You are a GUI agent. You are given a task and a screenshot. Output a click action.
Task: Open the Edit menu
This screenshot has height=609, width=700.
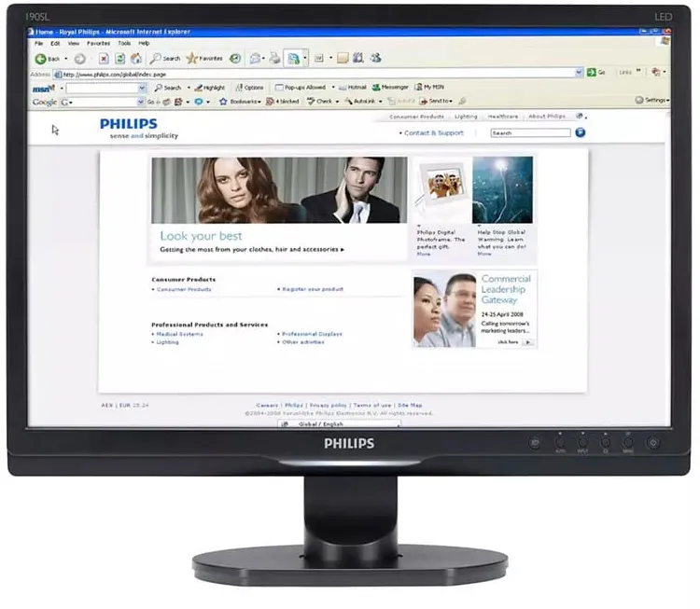55,44
